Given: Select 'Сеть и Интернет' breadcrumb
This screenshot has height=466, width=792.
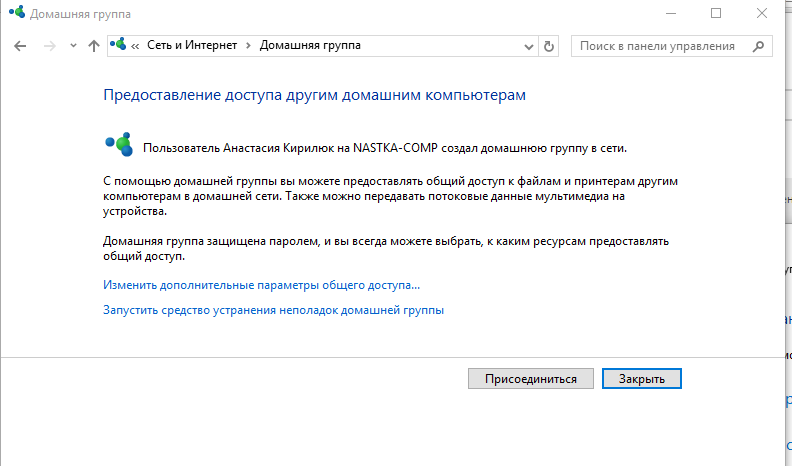Looking at the screenshot, I should pyautogui.click(x=192, y=45).
